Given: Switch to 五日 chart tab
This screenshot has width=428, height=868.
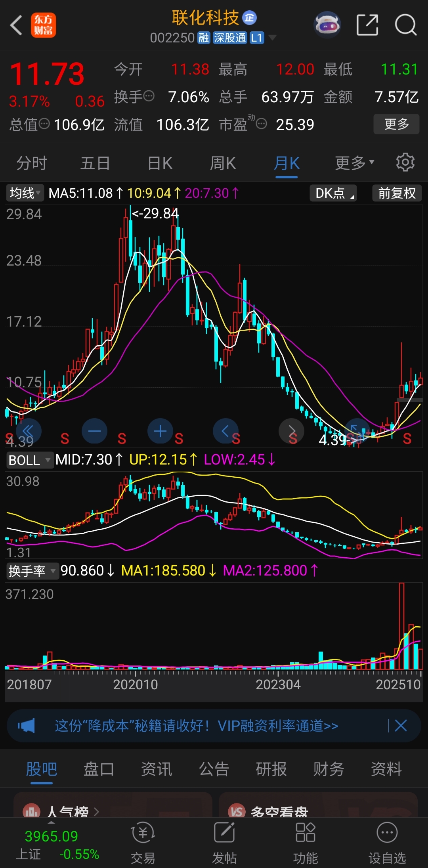Looking at the screenshot, I should click(x=95, y=163).
